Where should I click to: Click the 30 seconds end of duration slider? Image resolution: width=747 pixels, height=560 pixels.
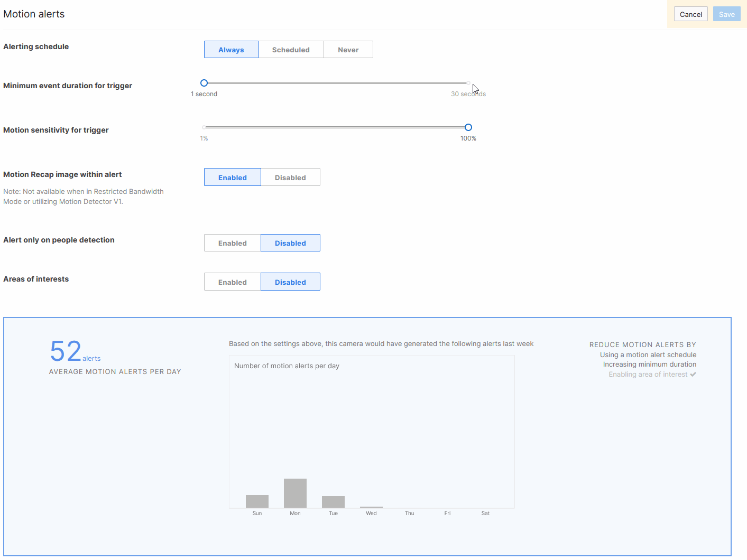(x=468, y=83)
